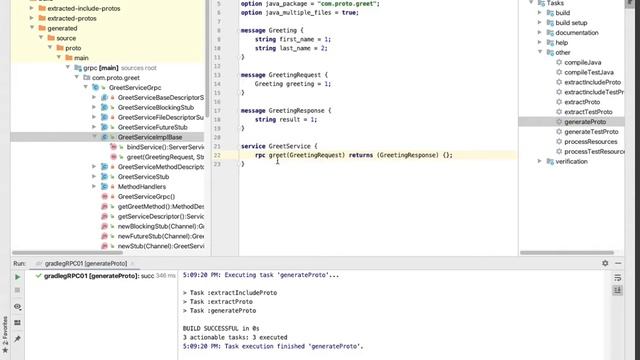
Task: Collapse the other task group
Action: [x=540, y=52]
